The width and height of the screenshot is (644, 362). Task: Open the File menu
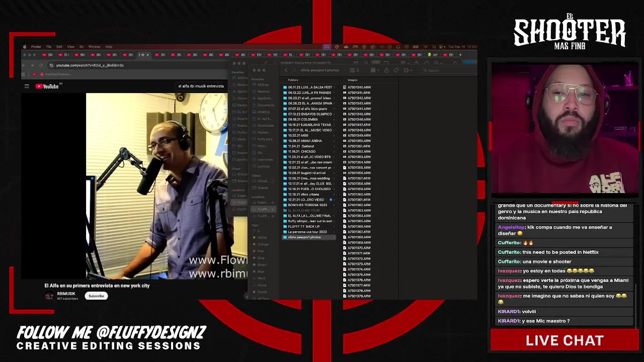[49, 47]
